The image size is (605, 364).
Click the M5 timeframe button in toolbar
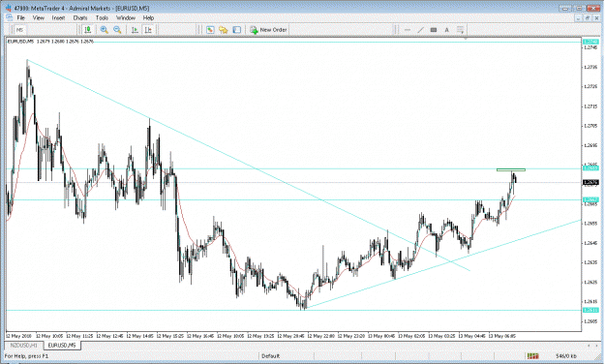click(19, 30)
